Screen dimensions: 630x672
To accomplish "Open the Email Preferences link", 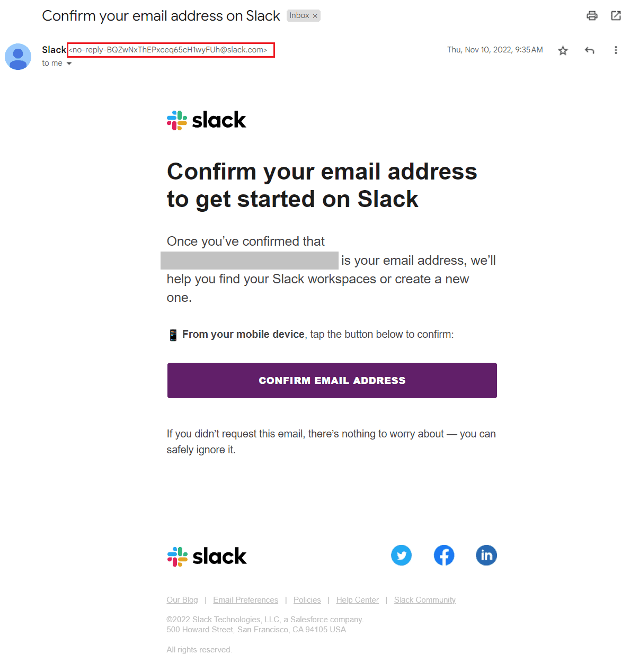I will tap(245, 600).
